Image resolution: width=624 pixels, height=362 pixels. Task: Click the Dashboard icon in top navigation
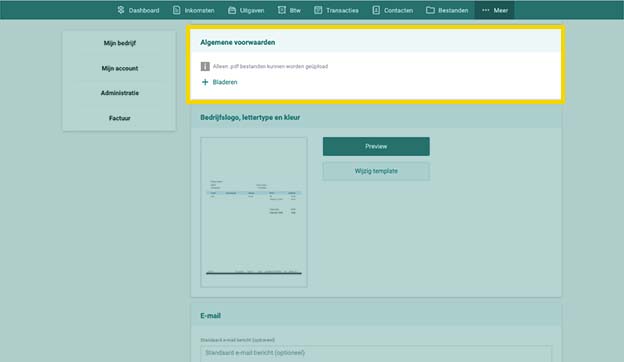[x=121, y=10]
